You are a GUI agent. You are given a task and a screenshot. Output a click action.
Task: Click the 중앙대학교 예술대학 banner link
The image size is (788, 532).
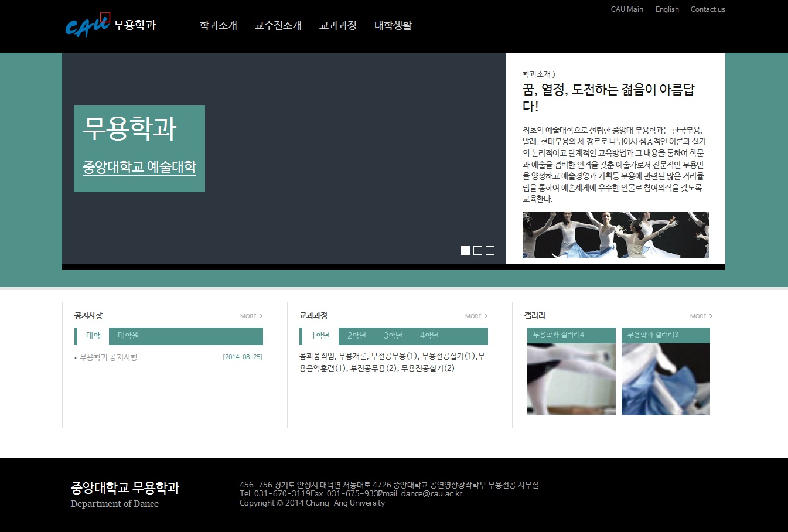139,168
